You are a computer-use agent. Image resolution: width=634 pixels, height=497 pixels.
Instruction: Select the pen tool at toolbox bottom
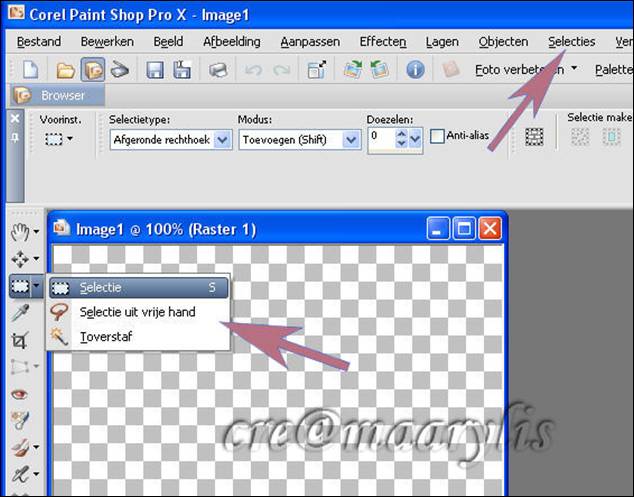coord(19,474)
